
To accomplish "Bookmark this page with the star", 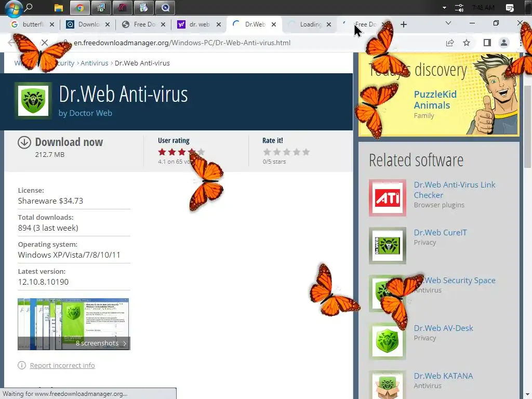I will pos(467,43).
